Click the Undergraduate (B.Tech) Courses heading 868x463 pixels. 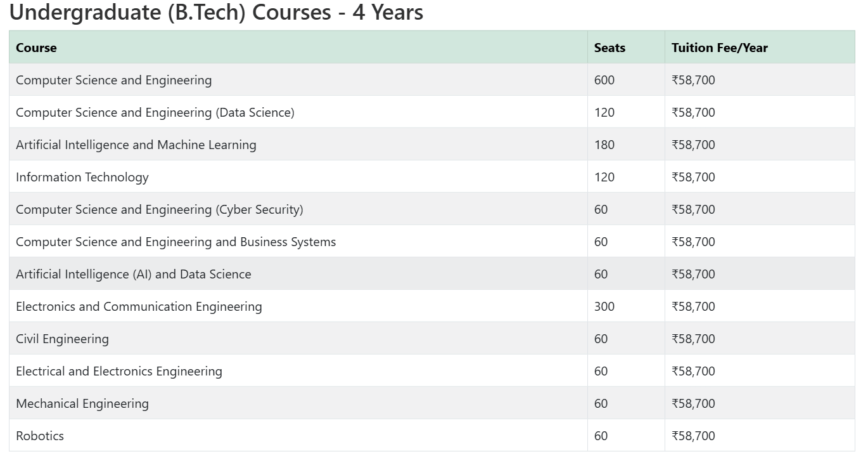pyautogui.click(x=216, y=12)
